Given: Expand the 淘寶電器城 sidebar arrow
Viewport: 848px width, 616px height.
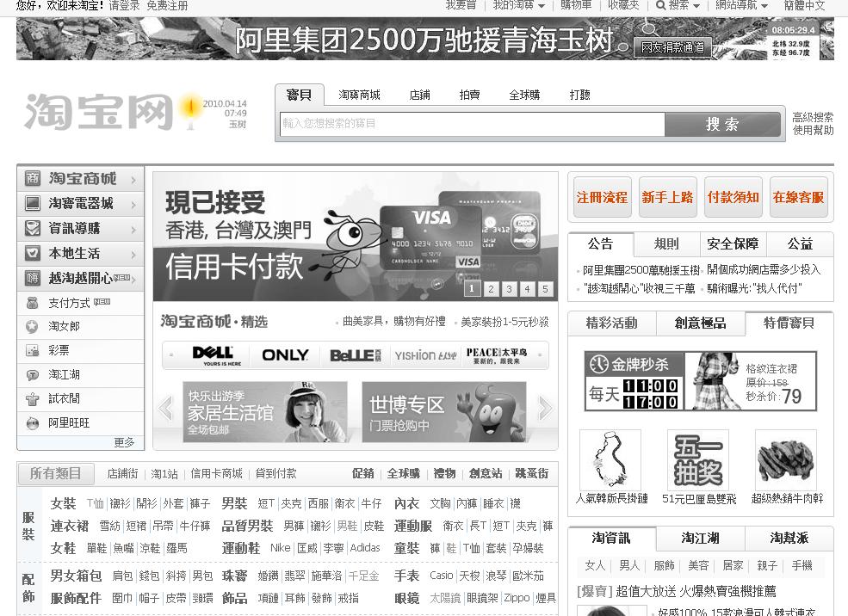Looking at the screenshot, I should coord(133,204).
